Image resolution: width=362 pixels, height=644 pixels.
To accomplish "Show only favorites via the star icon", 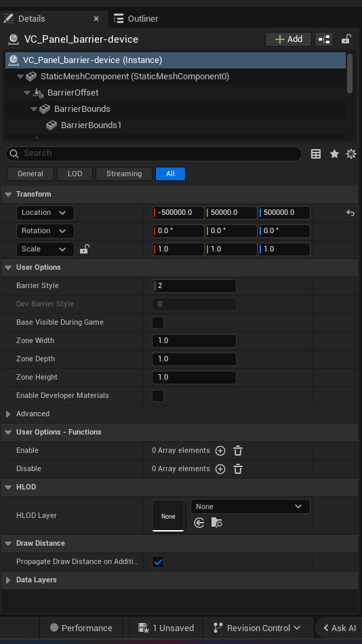I will tap(334, 154).
